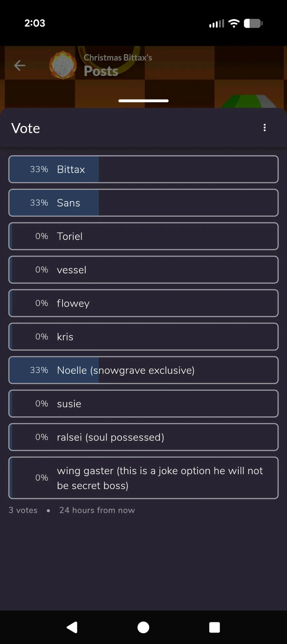Tap the back arrow in the header
The image size is (287, 644).
coord(20,65)
